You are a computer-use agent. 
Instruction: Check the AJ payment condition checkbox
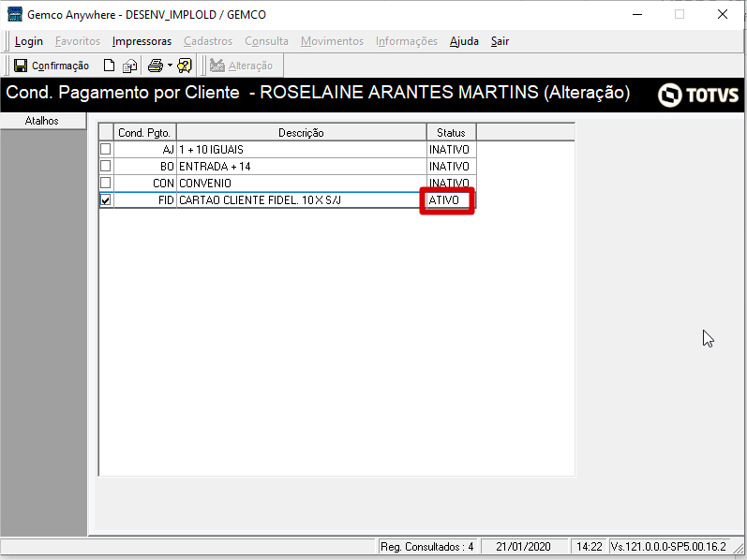pyautogui.click(x=106, y=149)
